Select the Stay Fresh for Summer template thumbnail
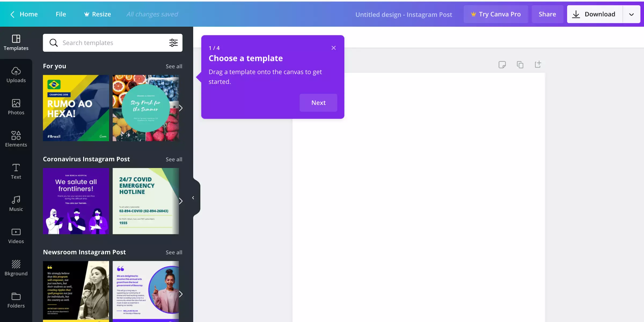This screenshot has height=322, width=644. [x=145, y=108]
